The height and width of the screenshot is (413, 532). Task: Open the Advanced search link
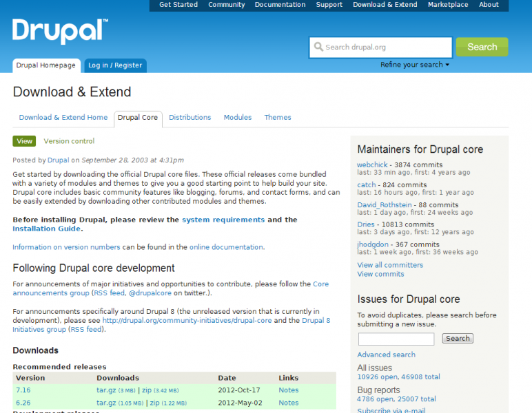(386, 354)
